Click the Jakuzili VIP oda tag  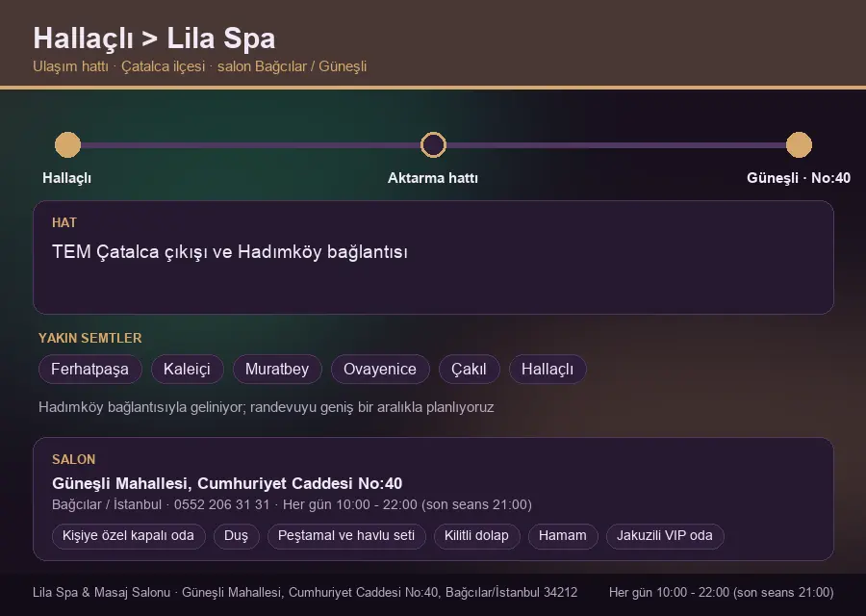[x=664, y=536]
